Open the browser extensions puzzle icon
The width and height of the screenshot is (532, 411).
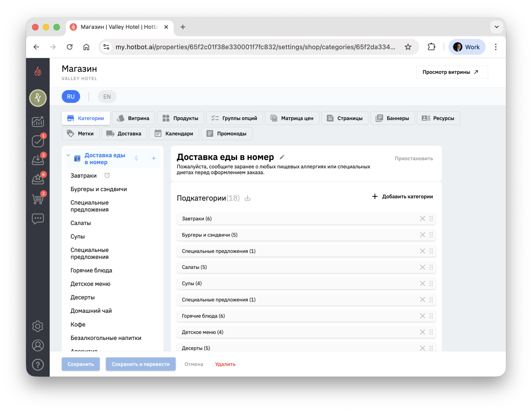click(431, 47)
